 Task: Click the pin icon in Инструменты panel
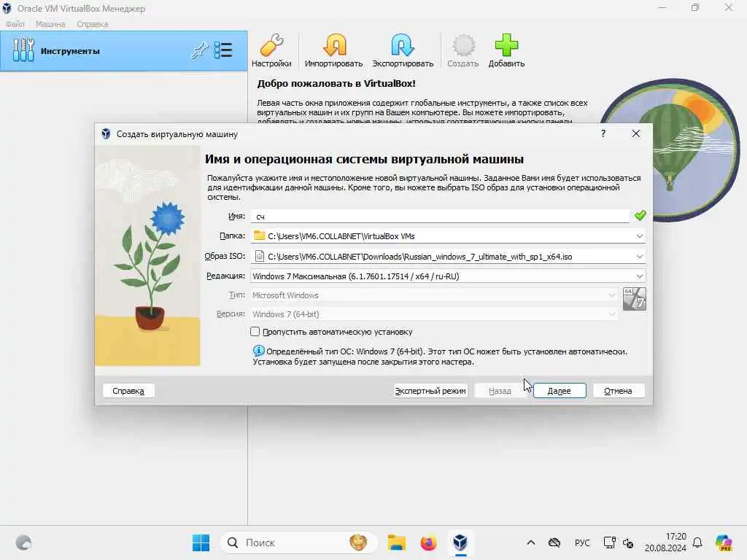199,50
